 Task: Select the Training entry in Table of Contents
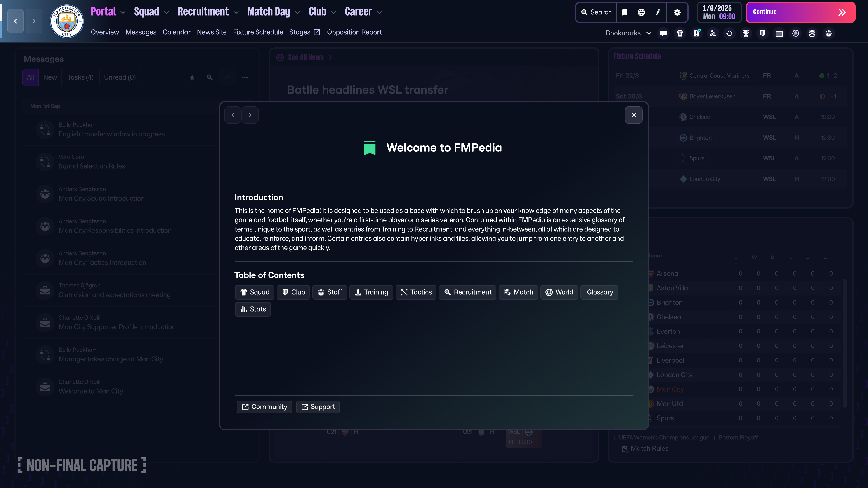(371, 292)
